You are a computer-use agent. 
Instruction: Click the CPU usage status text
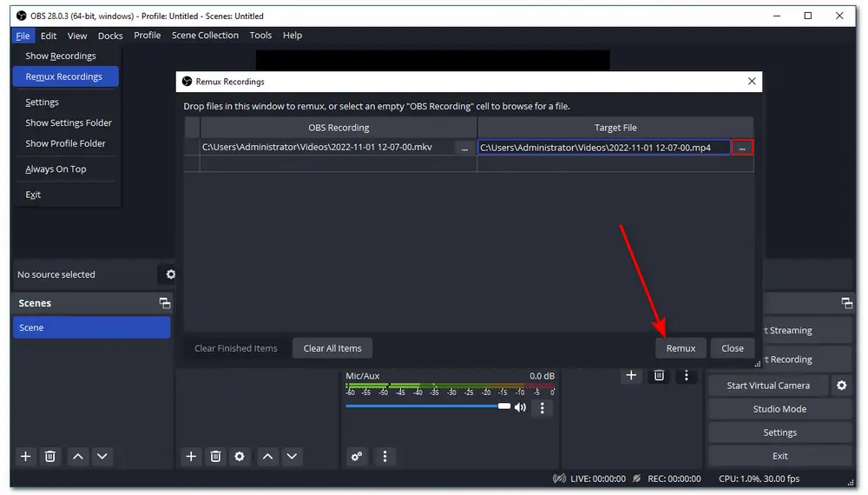click(x=759, y=478)
